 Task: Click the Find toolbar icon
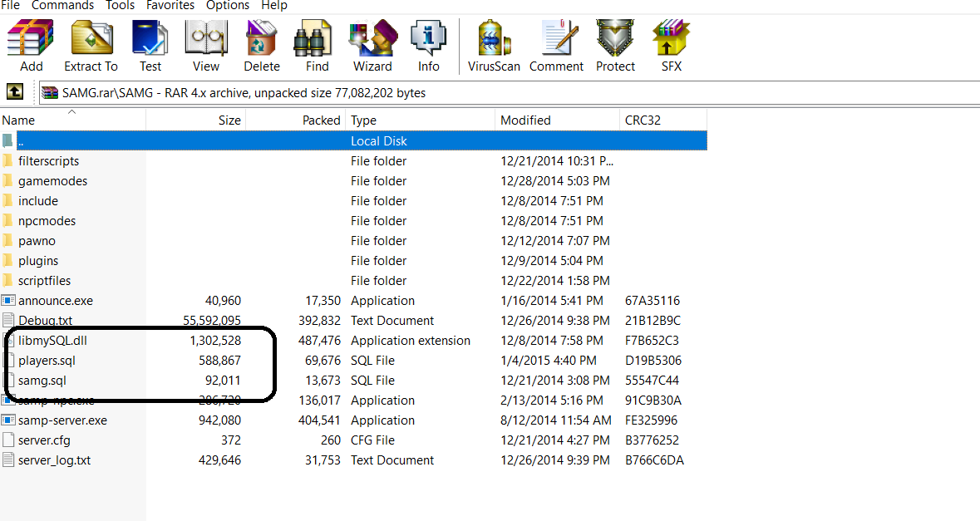(312, 38)
